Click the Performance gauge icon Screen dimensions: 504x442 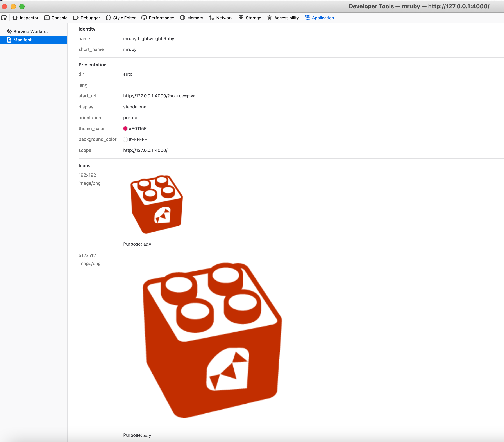144,18
